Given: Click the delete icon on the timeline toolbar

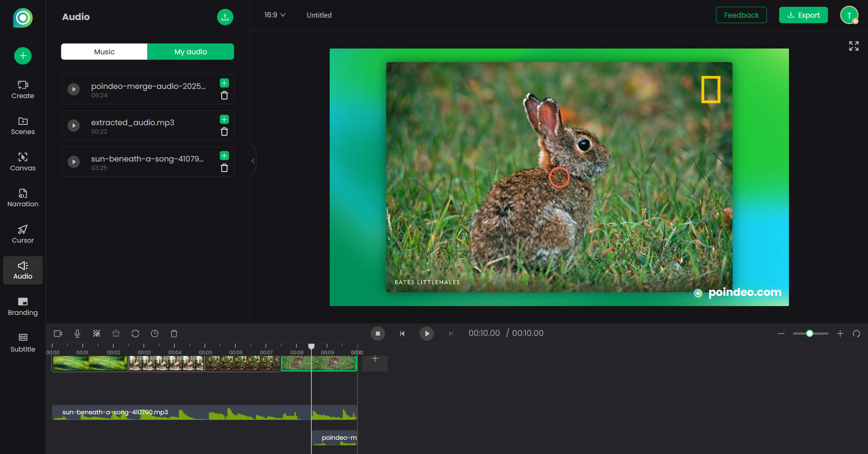Looking at the screenshot, I should (174, 334).
